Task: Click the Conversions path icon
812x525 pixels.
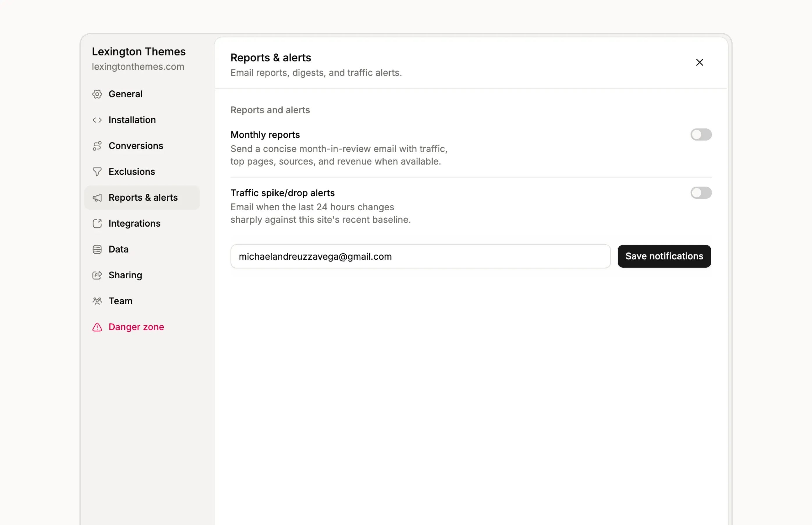Action: coord(97,146)
